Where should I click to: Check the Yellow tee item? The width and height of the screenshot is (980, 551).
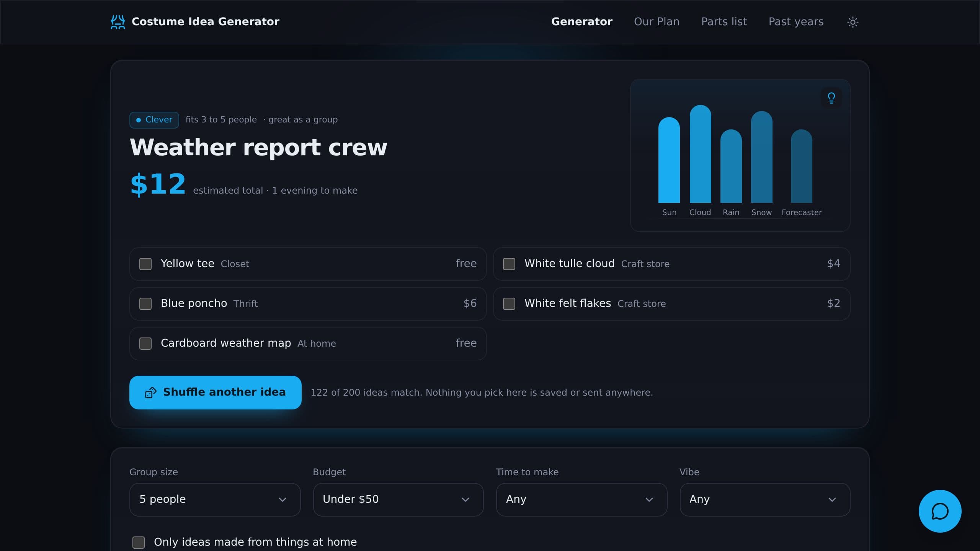coord(145,264)
